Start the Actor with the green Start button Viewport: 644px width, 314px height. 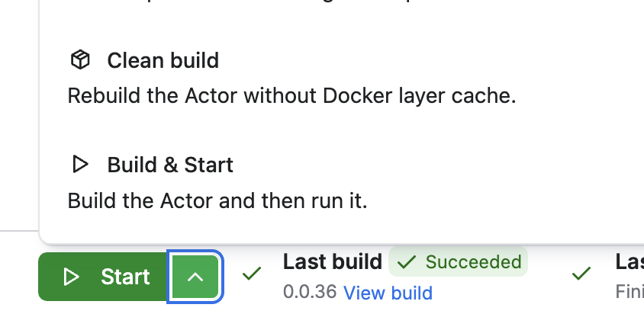pyautogui.click(x=103, y=277)
